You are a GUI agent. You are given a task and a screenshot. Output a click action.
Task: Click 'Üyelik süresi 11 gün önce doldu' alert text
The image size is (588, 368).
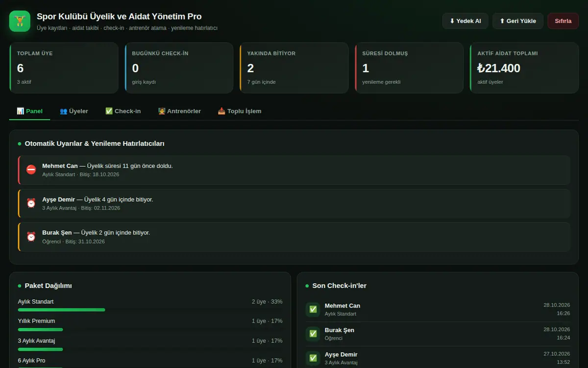click(130, 166)
